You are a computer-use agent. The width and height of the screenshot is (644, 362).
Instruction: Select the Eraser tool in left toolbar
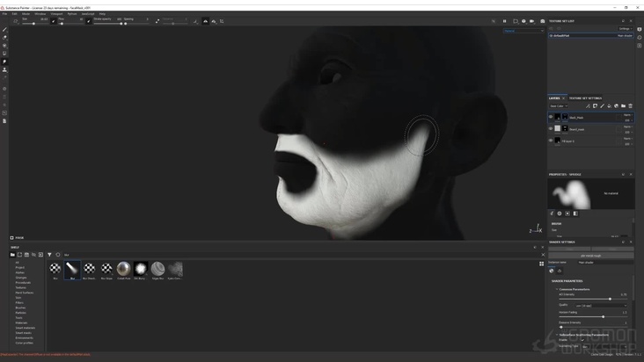click(x=4, y=37)
